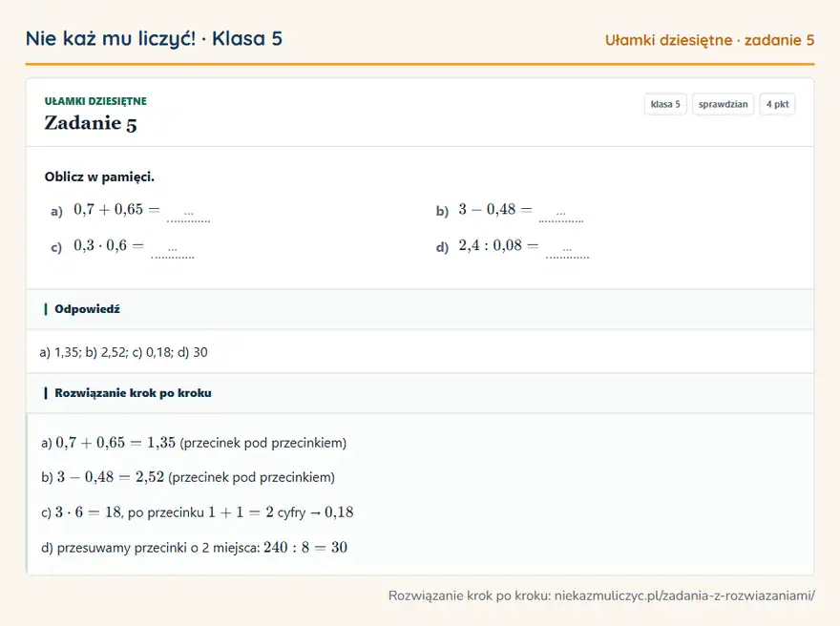Click exercise b) expression '3 − 0,48 ='
The image size is (840, 626).
(495, 209)
